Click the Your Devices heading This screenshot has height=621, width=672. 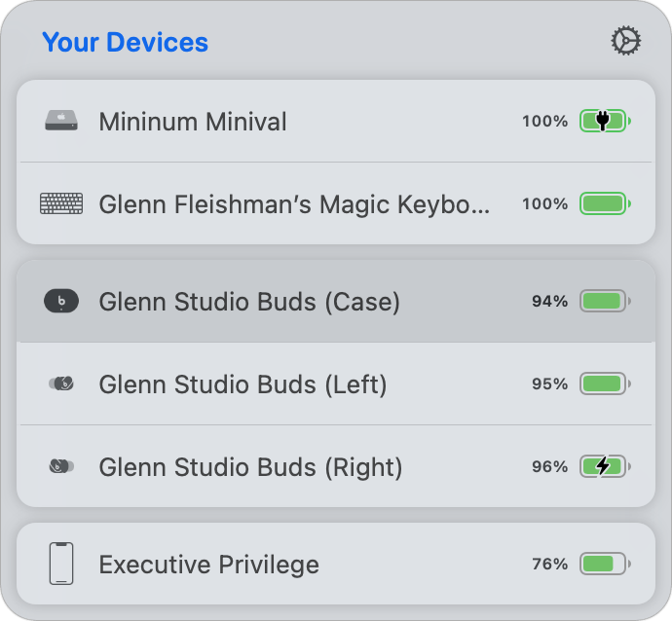[x=125, y=42]
